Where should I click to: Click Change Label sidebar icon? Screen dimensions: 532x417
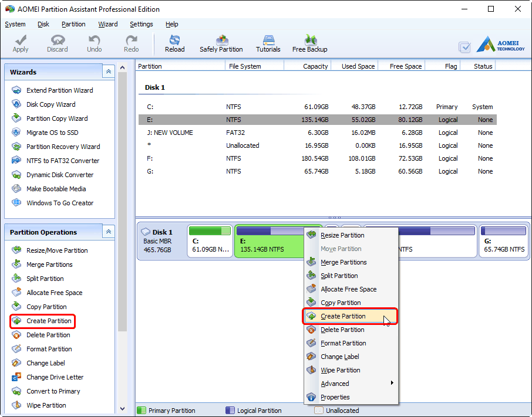16,363
